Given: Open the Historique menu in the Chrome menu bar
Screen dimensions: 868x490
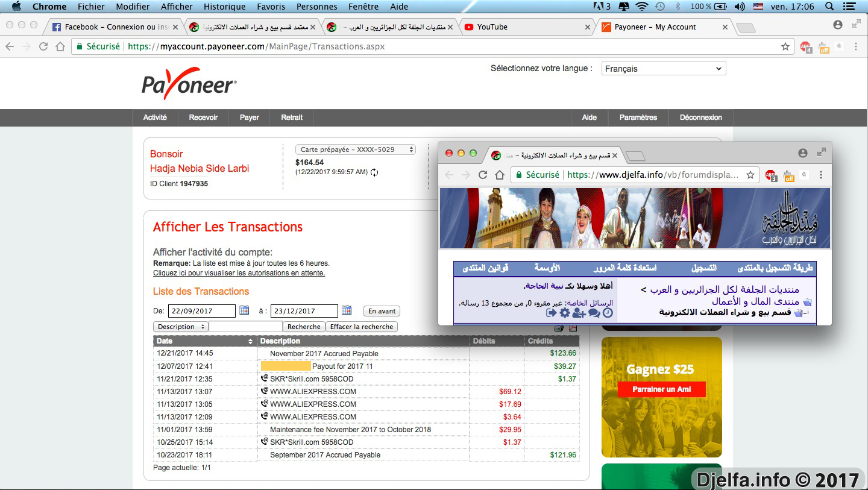Looking at the screenshot, I should 224,7.
